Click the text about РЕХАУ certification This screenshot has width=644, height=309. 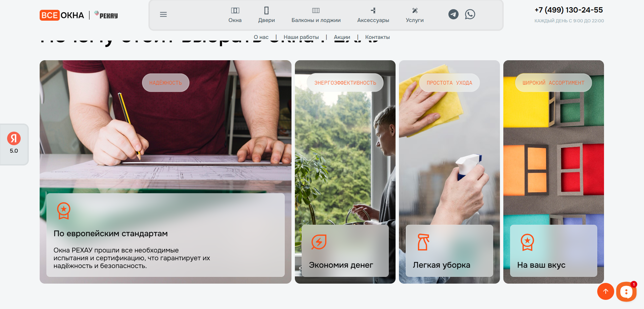click(x=132, y=258)
